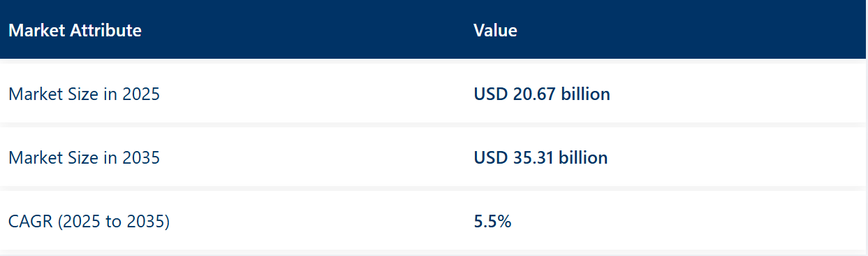The width and height of the screenshot is (868, 256).
Task: Click USD in the 2035 market size value
Action: click(491, 158)
